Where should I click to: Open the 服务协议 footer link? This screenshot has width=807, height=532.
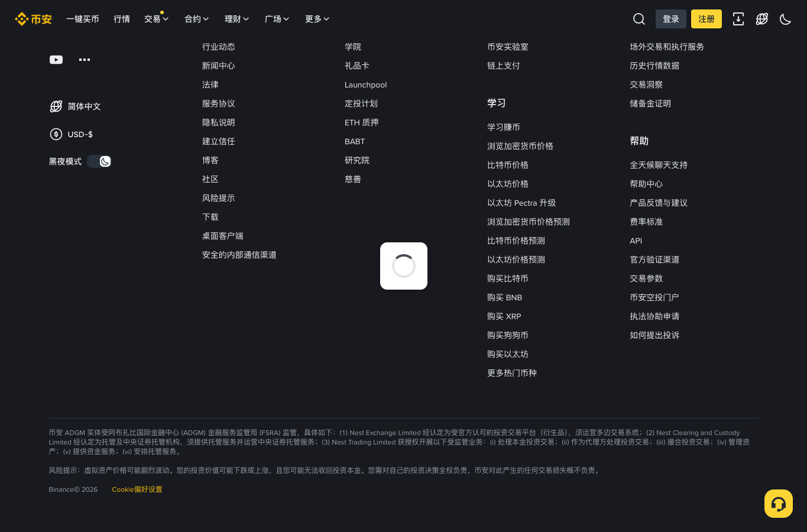(x=219, y=103)
